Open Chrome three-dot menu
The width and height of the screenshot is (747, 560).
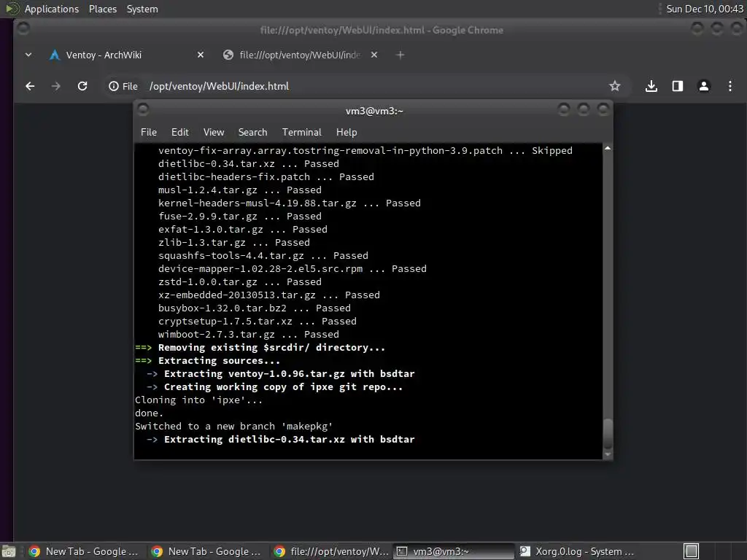(729, 86)
